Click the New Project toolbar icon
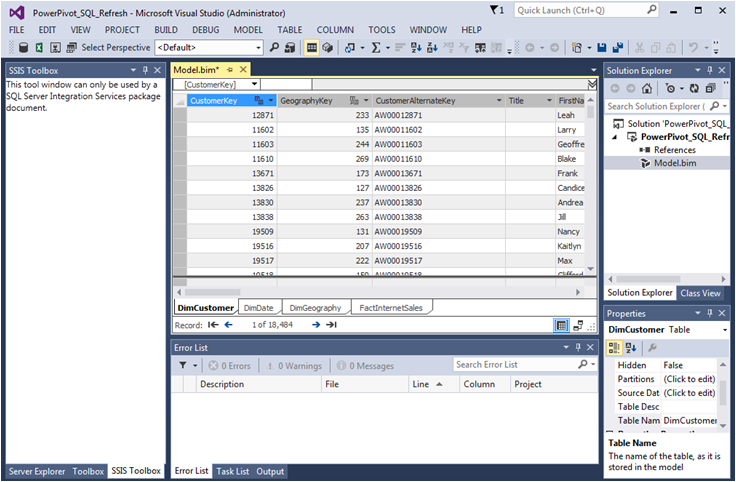Screen dimensions: 736x482 [x=577, y=47]
